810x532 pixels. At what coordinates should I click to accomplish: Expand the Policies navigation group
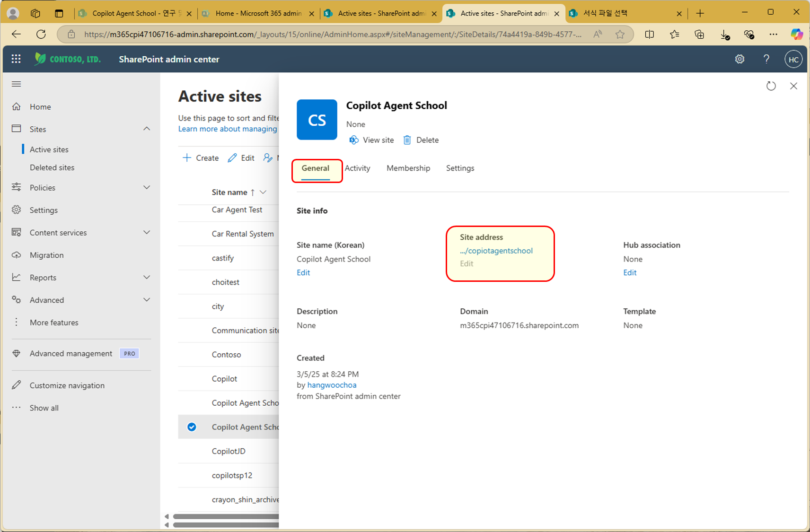click(147, 188)
